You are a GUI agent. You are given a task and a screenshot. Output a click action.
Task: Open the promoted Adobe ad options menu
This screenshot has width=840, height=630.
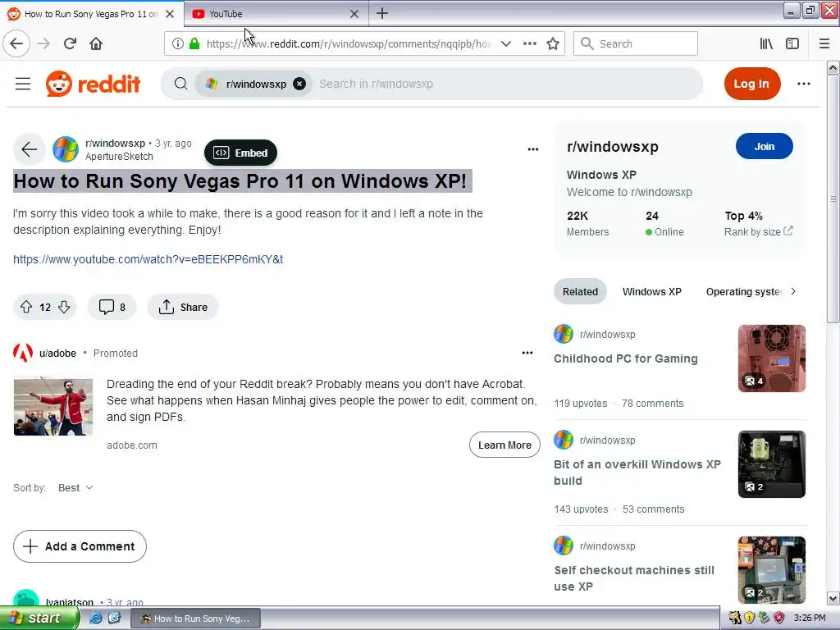(x=527, y=353)
